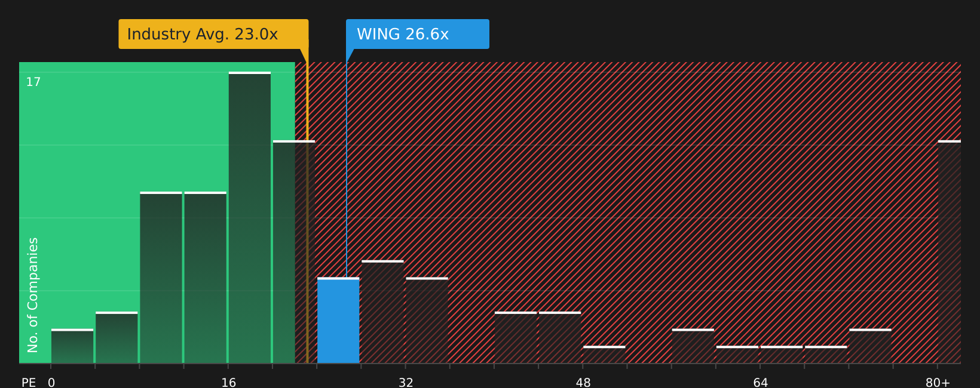The width and height of the screenshot is (980, 388).
Task: Click the x-axis tick label '0'
Action: click(x=51, y=383)
